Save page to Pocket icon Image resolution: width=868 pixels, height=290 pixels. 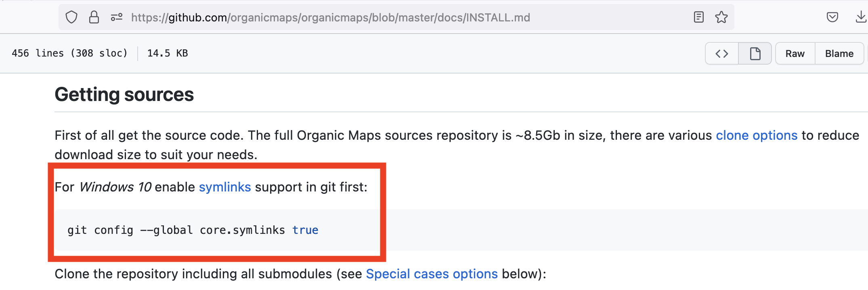[x=832, y=17]
